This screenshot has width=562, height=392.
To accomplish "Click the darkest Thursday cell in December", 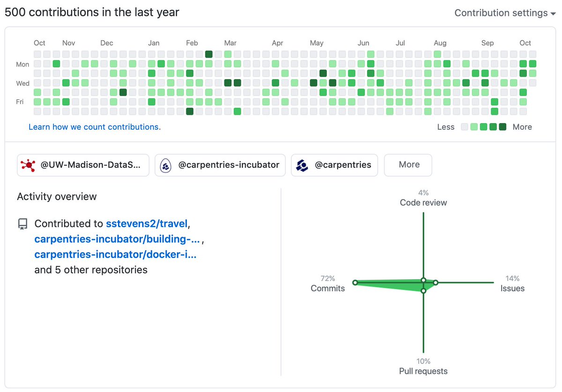I will [123, 92].
